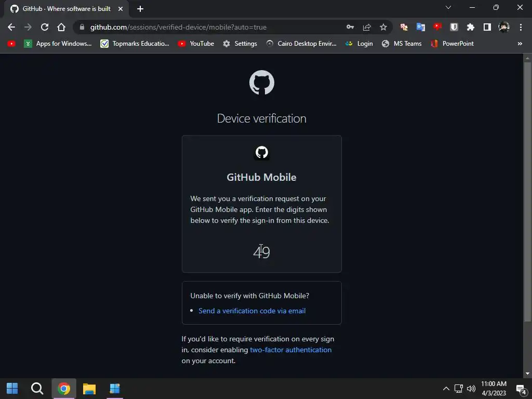Viewport: 532px width, 399px height.
Task: View site info via the lock icon
Action: pos(82,27)
